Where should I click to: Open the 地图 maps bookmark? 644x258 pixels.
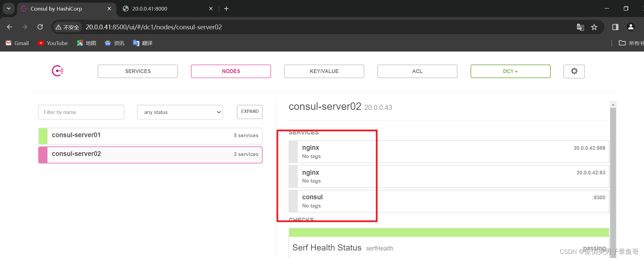(x=86, y=43)
